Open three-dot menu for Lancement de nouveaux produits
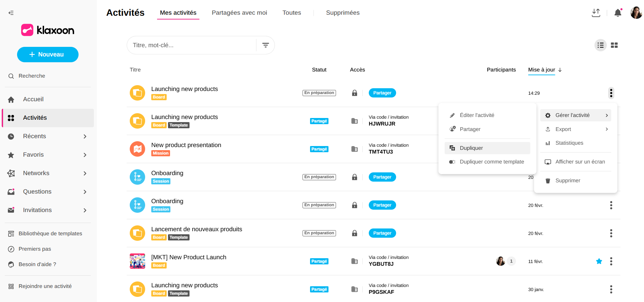 (611, 233)
